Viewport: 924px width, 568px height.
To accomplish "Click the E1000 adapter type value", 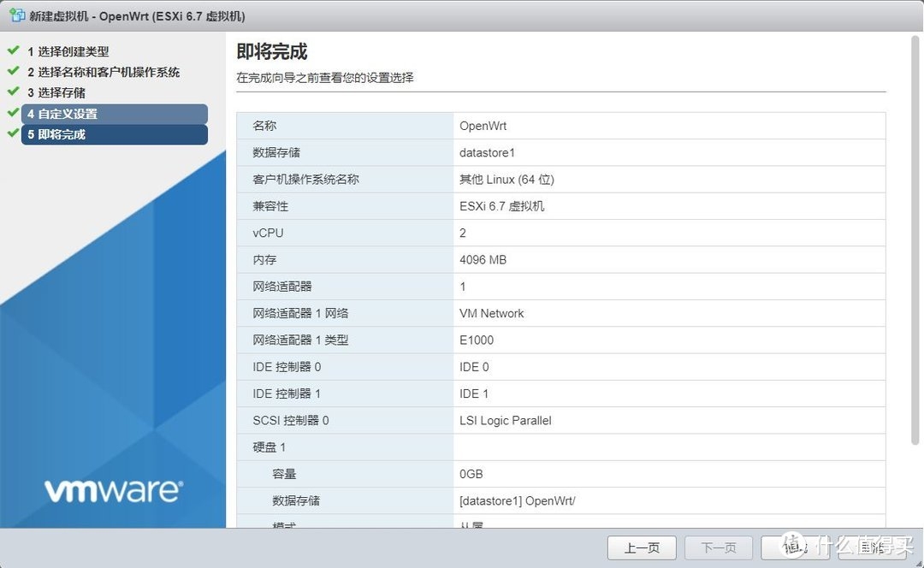I will pyautogui.click(x=477, y=340).
